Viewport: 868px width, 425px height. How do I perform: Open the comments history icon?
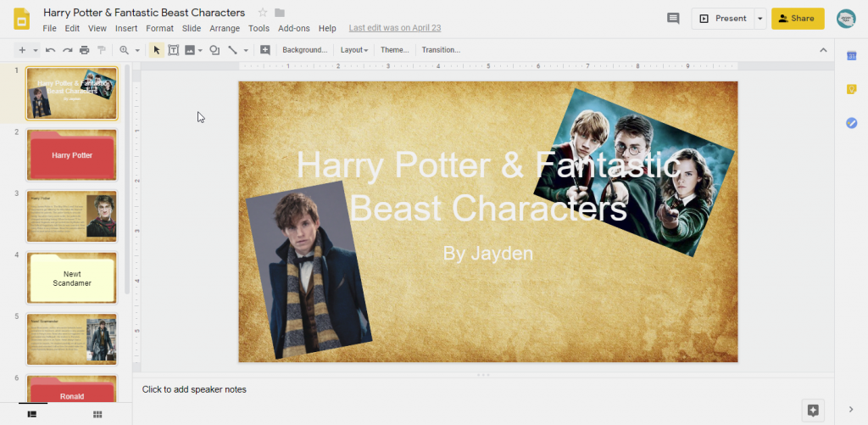(x=673, y=19)
